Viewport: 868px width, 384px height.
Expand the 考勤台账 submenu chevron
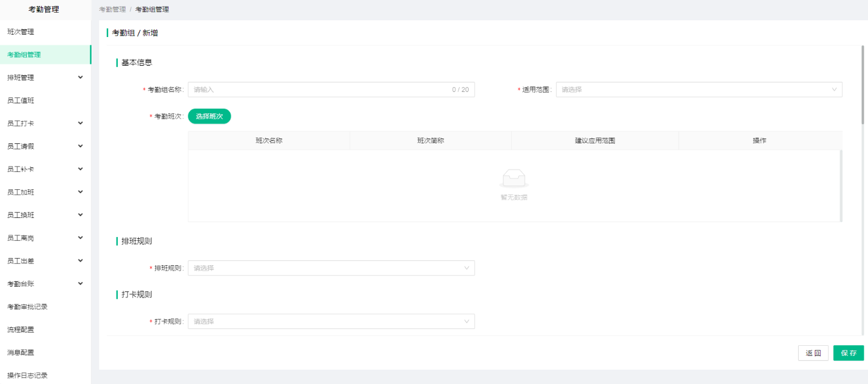click(x=80, y=283)
